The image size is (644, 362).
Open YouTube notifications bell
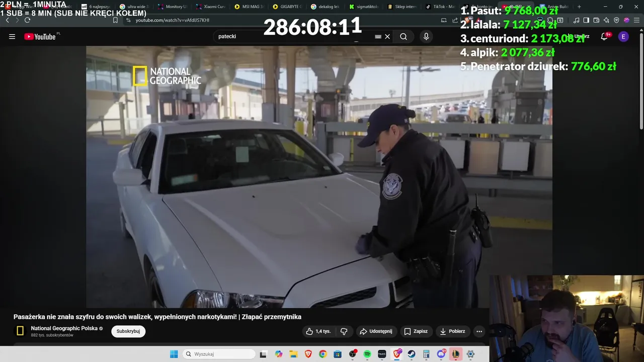point(605,36)
